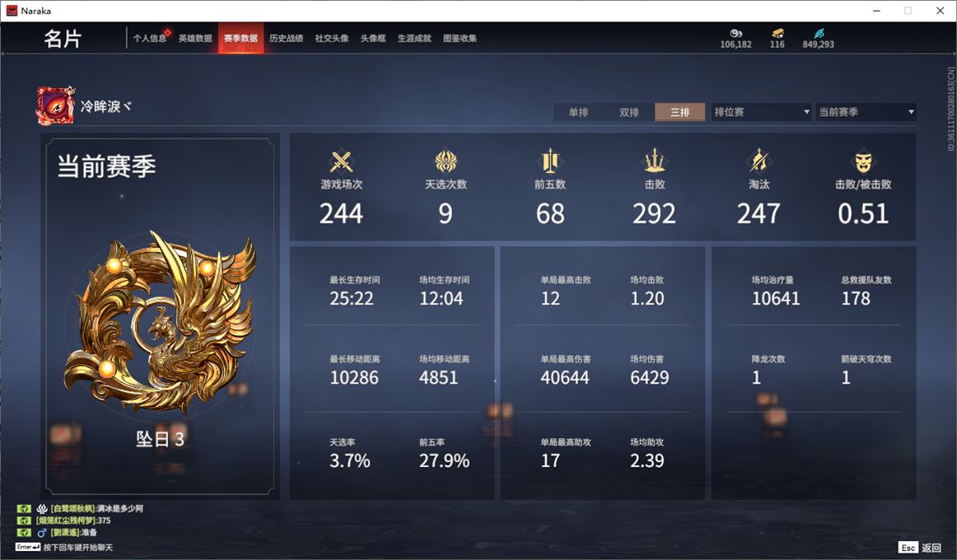
Task: Open the 个人信息 tab
Action: tap(150, 38)
